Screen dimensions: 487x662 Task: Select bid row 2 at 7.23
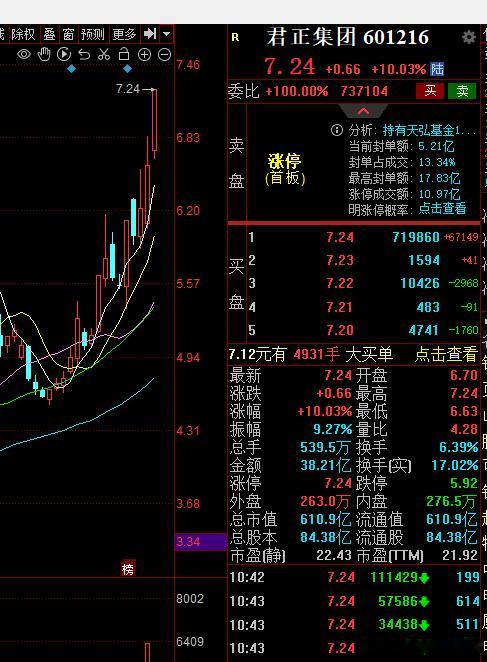(x=363, y=260)
